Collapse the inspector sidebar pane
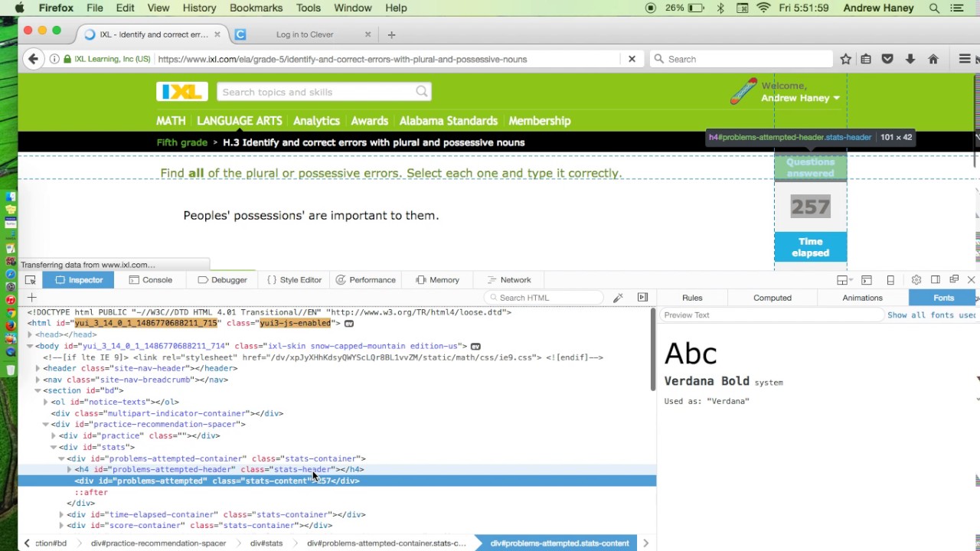The height and width of the screenshot is (551, 980). pos(642,298)
